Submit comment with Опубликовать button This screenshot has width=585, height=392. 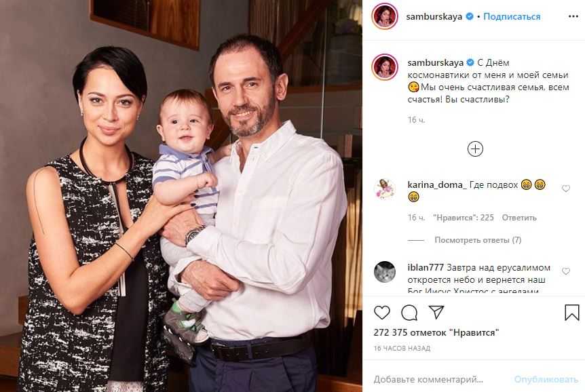pyautogui.click(x=546, y=379)
